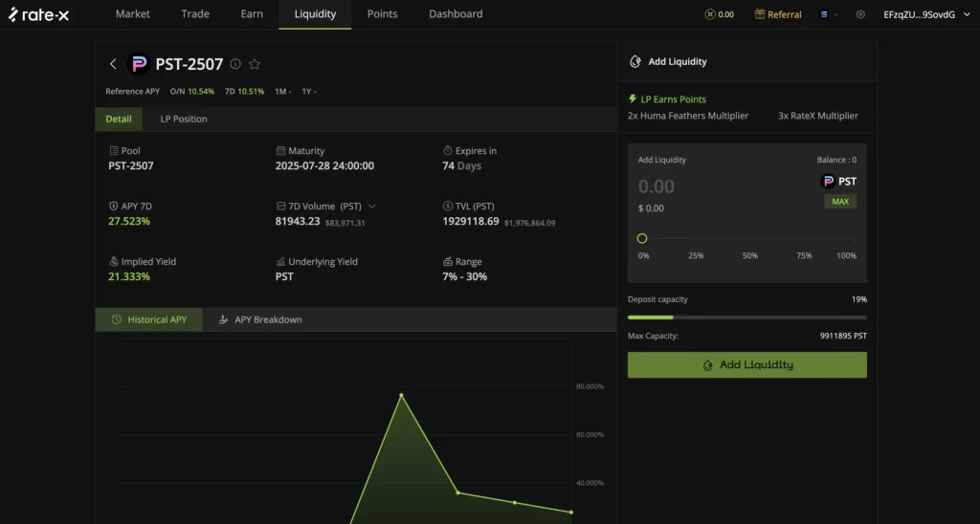
Task: Expand the 7D Volume unit dropdown
Action: pos(372,207)
